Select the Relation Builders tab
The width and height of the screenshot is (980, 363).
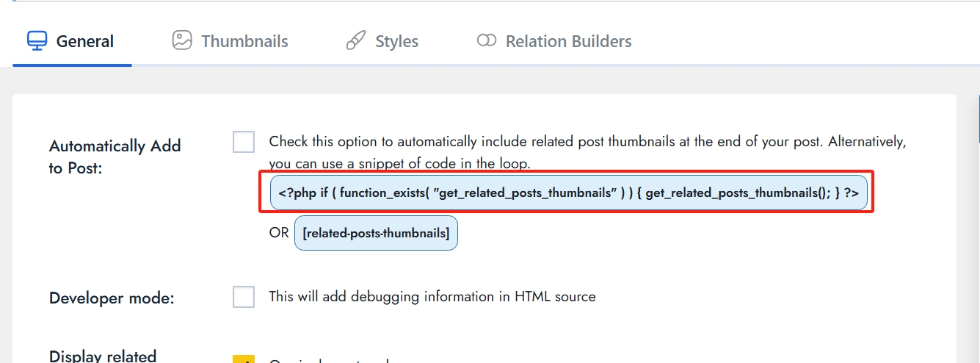pos(568,41)
